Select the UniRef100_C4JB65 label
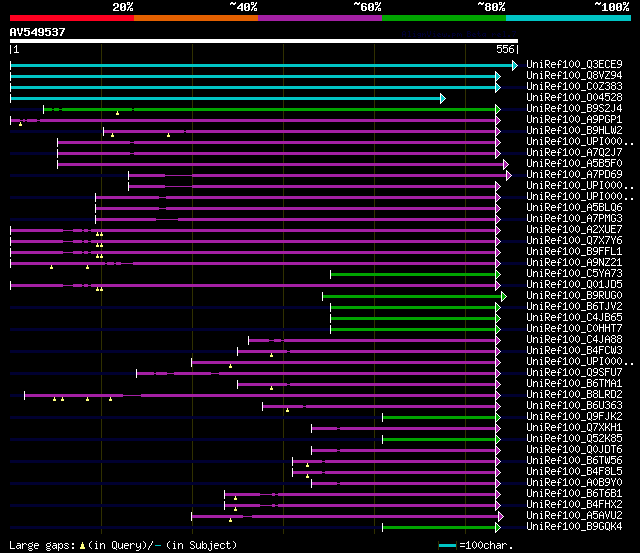The width and height of the screenshot is (640, 553). 574,318
